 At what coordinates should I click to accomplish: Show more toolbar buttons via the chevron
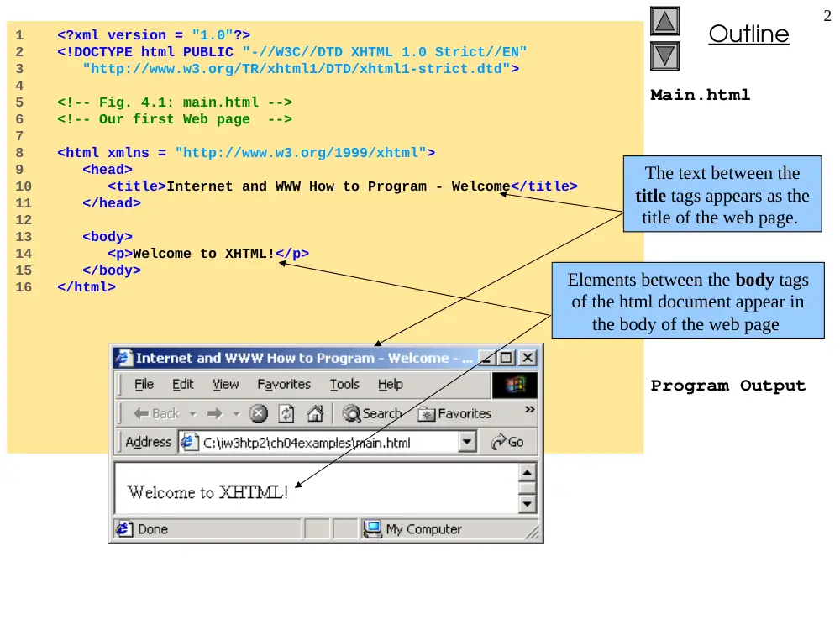pyautogui.click(x=530, y=409)
